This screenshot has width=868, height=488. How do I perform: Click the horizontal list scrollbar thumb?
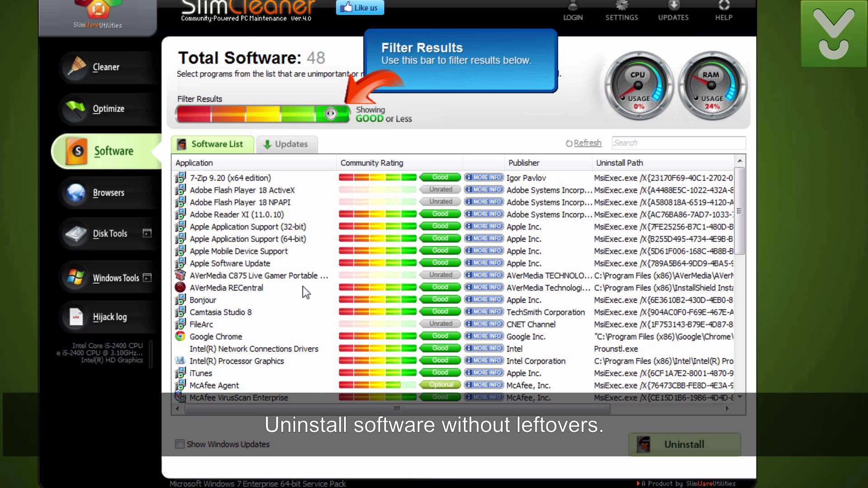pos(397,408)
